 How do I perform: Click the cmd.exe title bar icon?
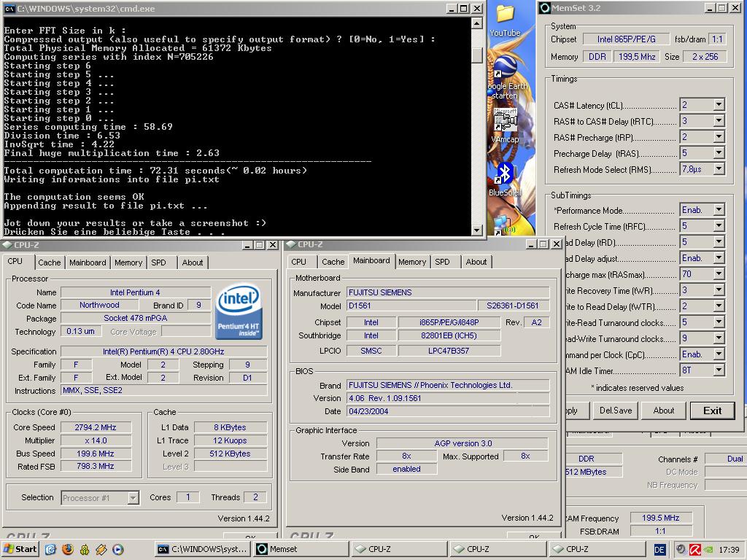[9, 9]
